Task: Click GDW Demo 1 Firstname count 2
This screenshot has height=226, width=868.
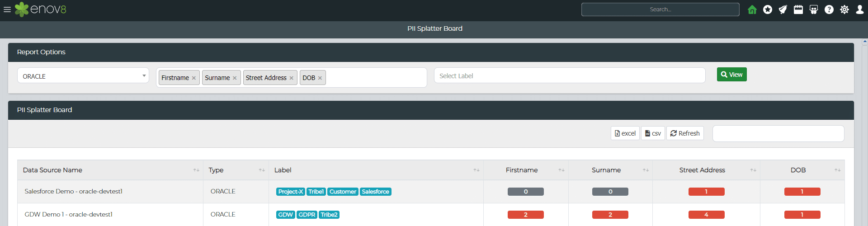Action: tap(526, 215)
